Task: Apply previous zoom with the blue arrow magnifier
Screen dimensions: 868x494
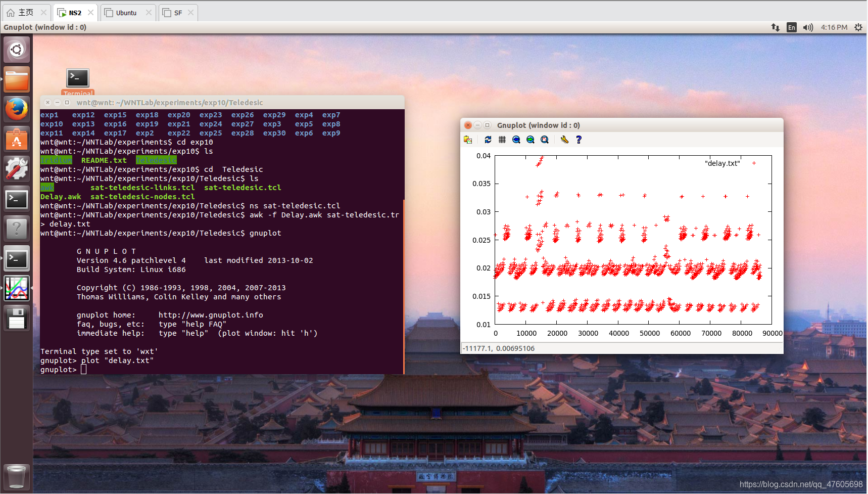Action: click(x=516, y=140)
